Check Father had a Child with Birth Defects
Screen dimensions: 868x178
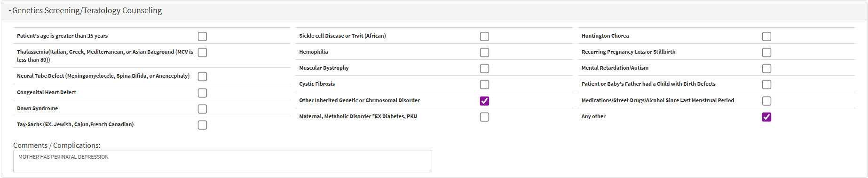(766, 84)
